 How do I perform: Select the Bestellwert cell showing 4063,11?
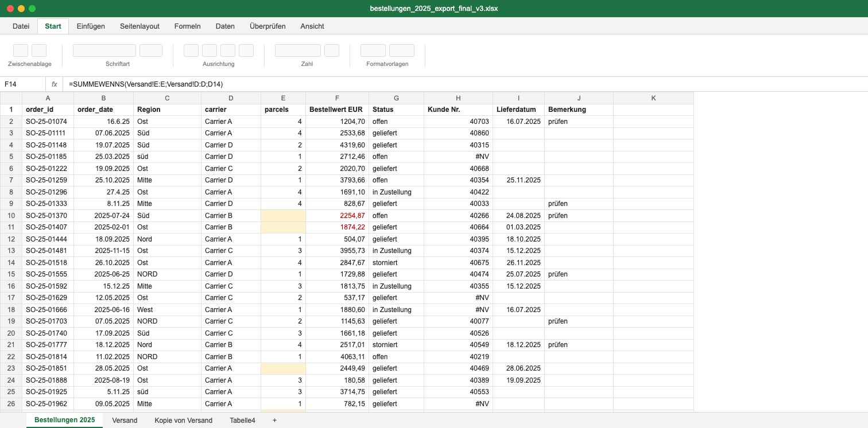[337, 356]
